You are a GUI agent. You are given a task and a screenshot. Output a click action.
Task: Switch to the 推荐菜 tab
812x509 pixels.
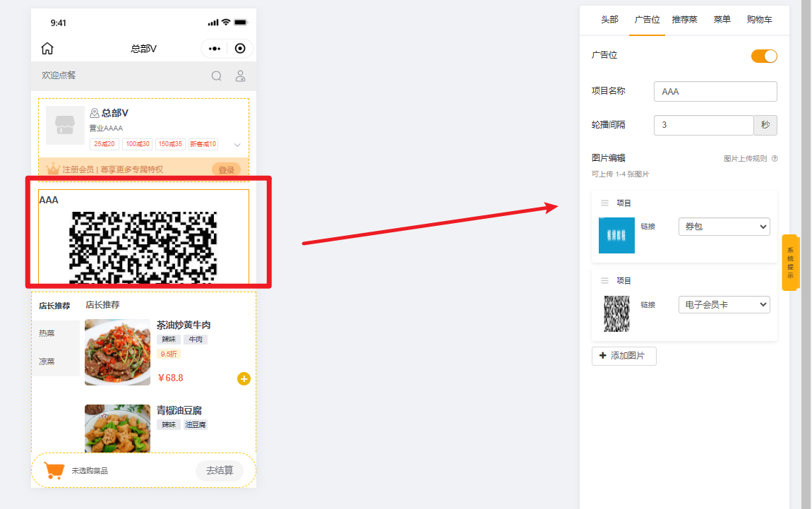684,20
